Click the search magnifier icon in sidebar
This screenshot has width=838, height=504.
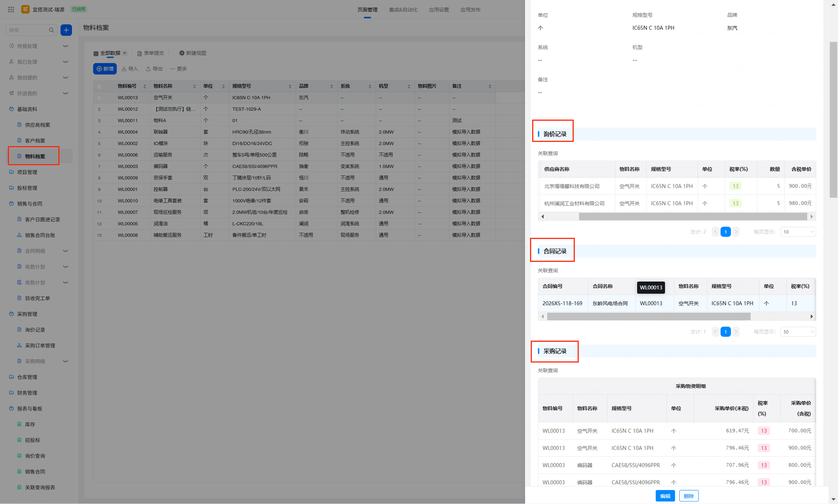pos(51,30)
